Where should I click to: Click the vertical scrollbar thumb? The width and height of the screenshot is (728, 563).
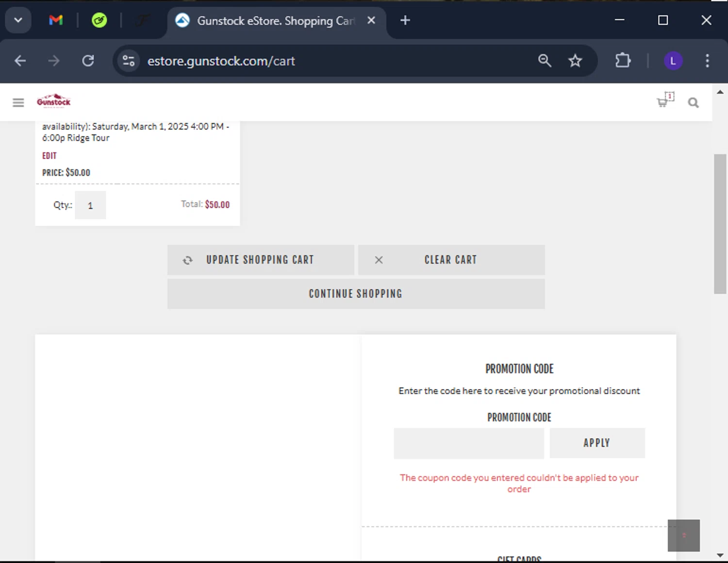(x=720, y=224)
